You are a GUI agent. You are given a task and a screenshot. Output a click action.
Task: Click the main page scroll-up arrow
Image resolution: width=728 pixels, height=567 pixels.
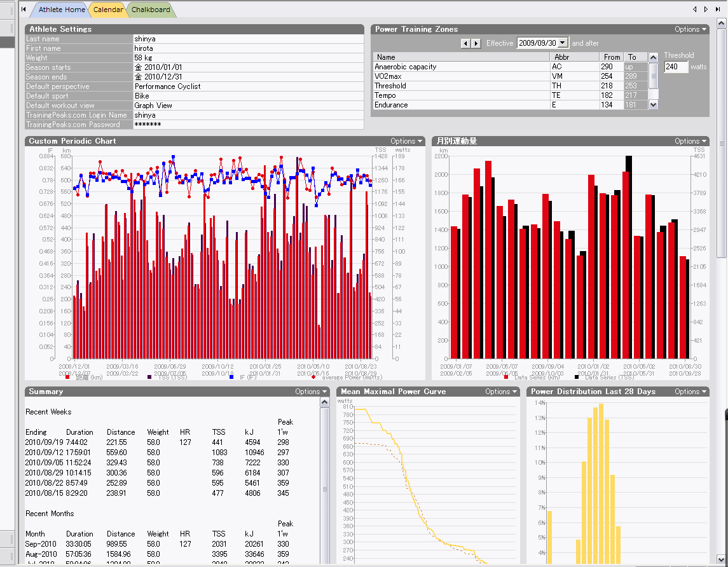pos(721,23)
